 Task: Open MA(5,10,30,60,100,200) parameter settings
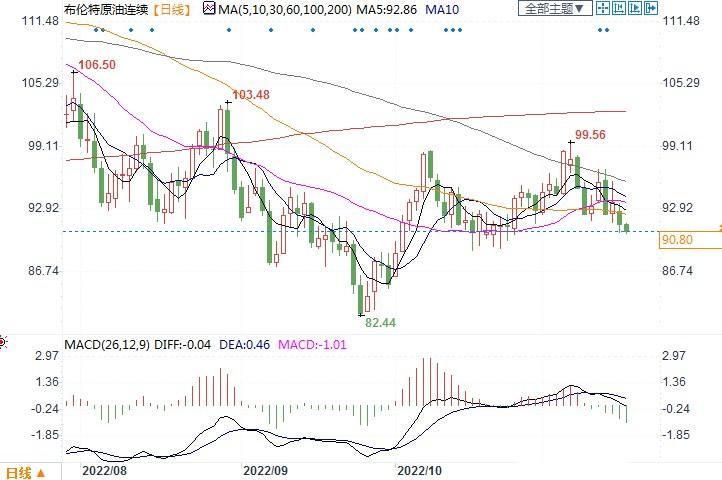[x=271, y=9]
